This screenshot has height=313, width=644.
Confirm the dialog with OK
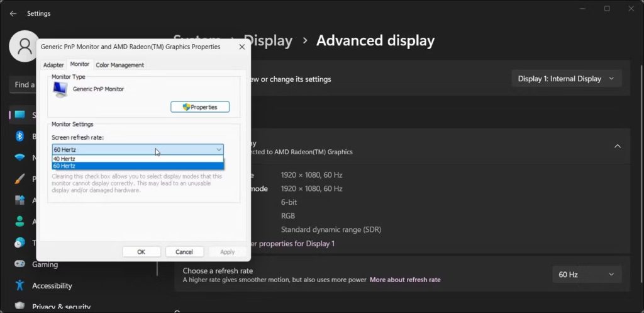click(x=142, y=252)
